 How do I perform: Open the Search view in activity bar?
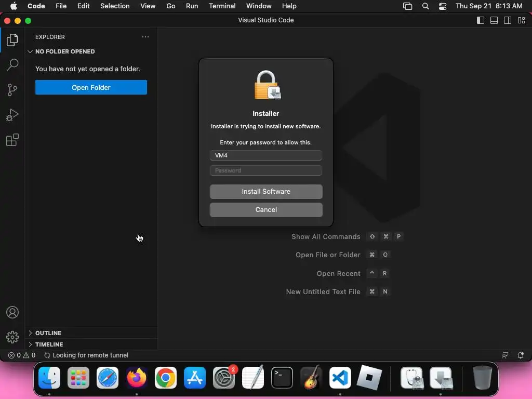(x=12, y=65)
